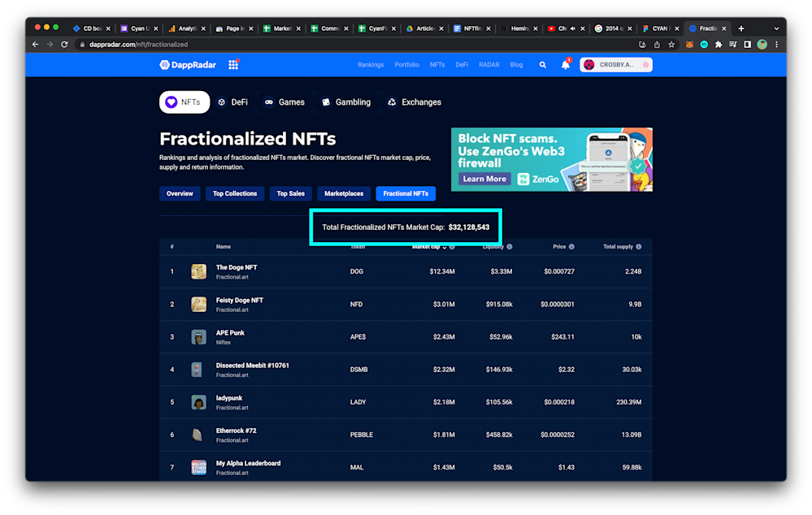This screenshot has height=515, width=812.
Task: Click the APE Punk avatar icon
Action: click(199, 337)
